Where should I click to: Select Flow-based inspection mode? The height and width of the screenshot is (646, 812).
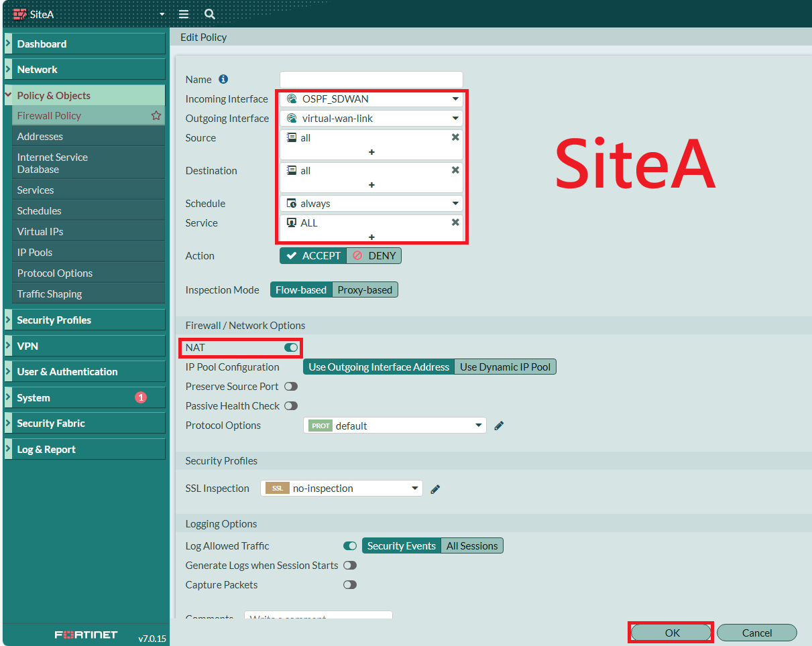pos(301,289)
